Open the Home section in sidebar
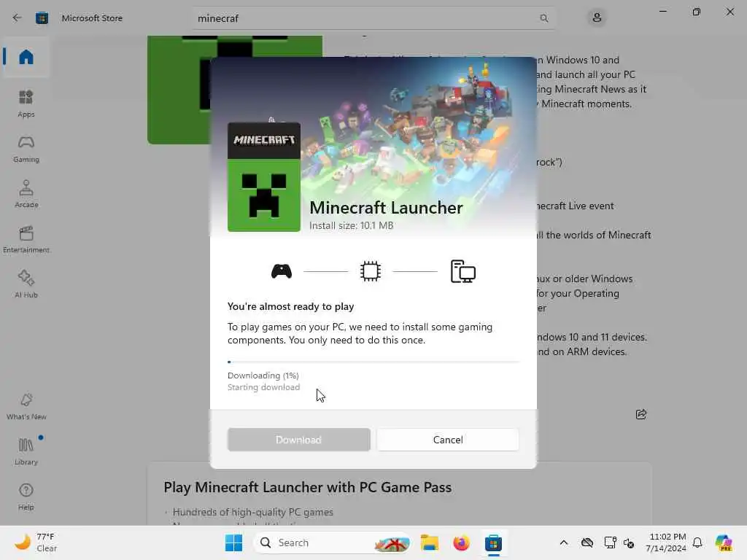Screen dimensions: 747x560 (26, 57)
